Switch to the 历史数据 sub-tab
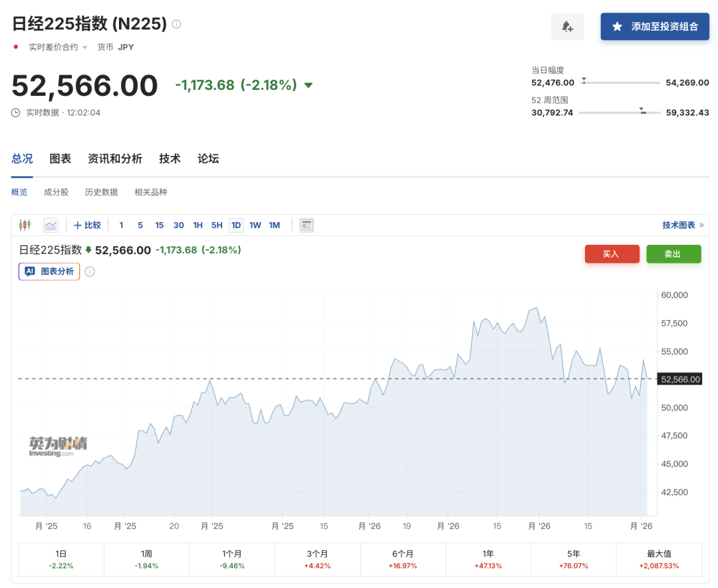718x588 pixels. (101, 192)
